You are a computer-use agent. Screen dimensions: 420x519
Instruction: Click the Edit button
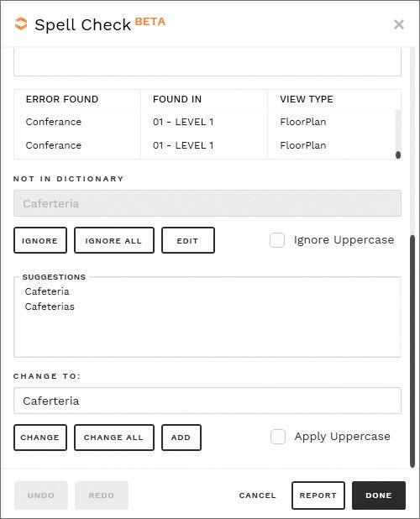187,240
